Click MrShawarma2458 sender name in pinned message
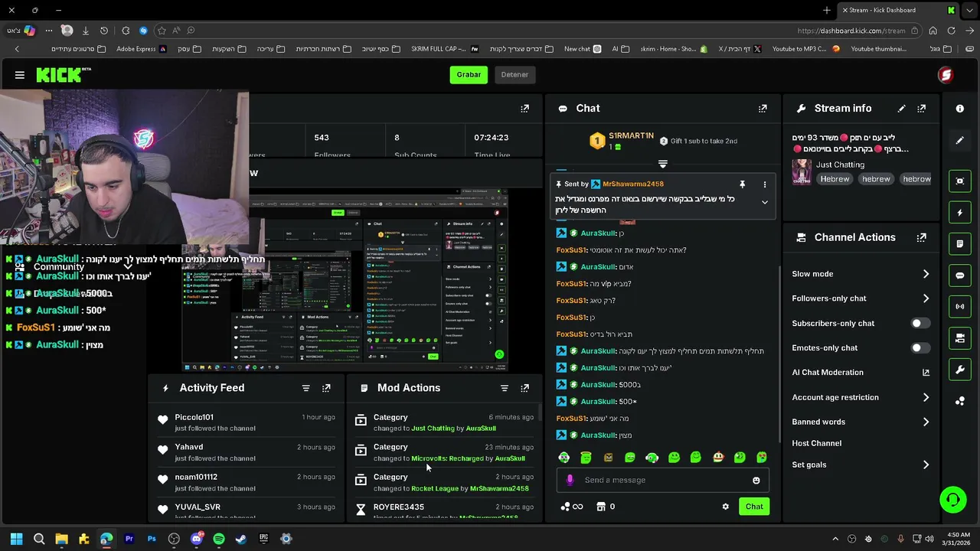The height and width of the screenshot is (551, 980). [x=632, y=184]
